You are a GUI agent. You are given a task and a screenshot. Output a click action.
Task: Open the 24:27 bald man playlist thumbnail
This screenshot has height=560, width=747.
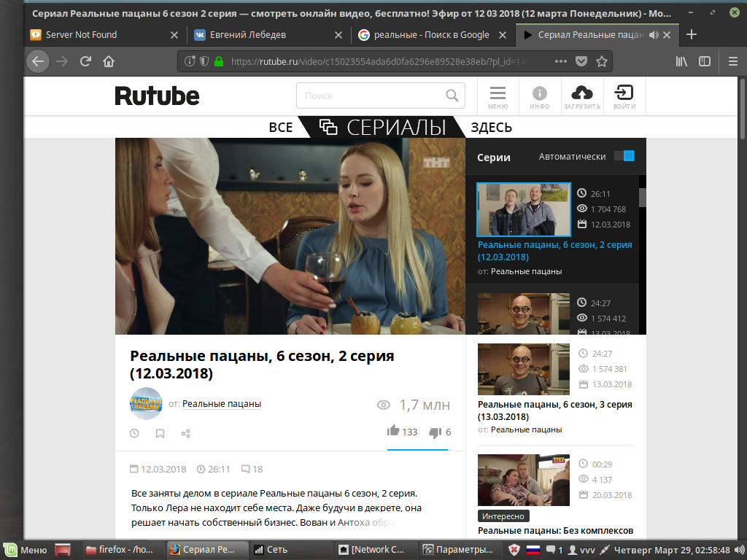click(524, 314)
